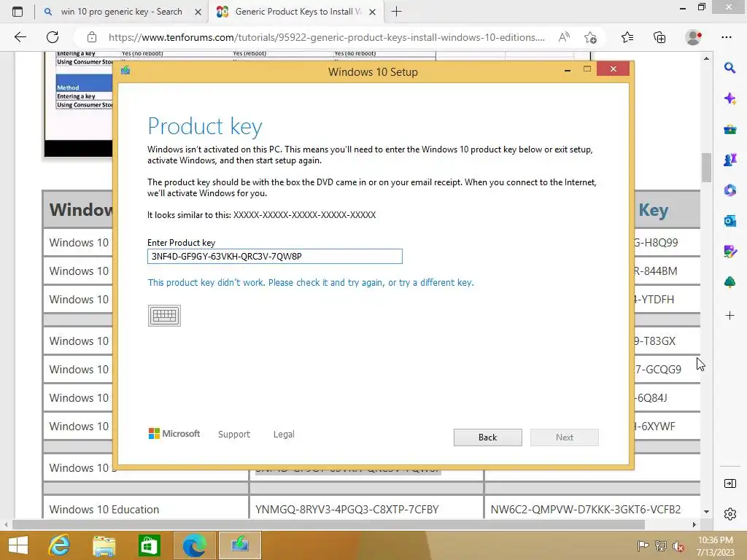Close the 'win 10 pro generic key' tab
Viewport: 747px width, 560px height.
coord(198,12)
